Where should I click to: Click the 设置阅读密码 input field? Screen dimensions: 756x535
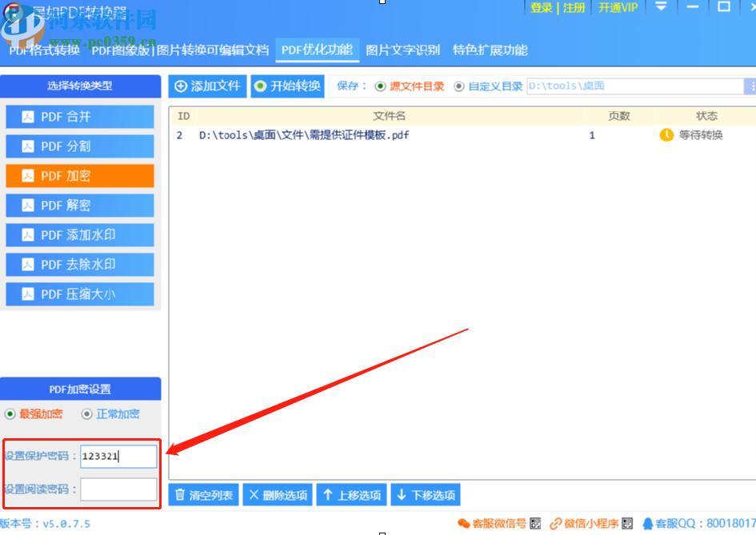click(118, 489)
